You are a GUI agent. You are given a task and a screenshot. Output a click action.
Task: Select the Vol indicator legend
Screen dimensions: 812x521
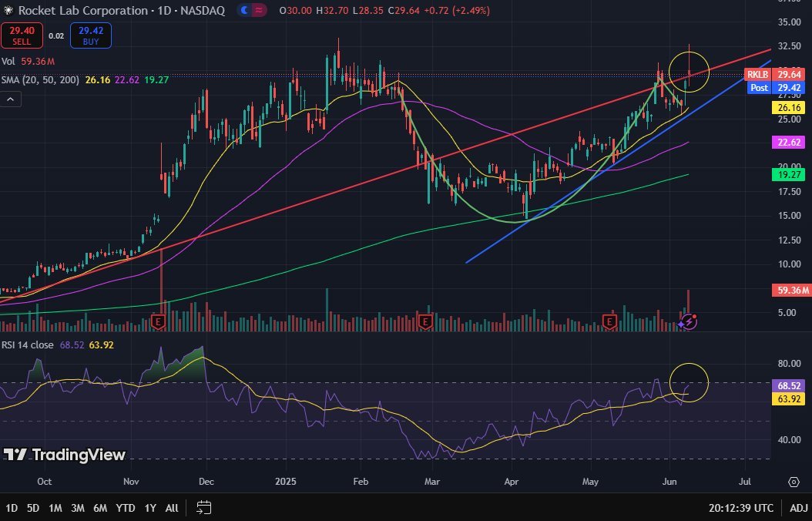click(8, 61)
